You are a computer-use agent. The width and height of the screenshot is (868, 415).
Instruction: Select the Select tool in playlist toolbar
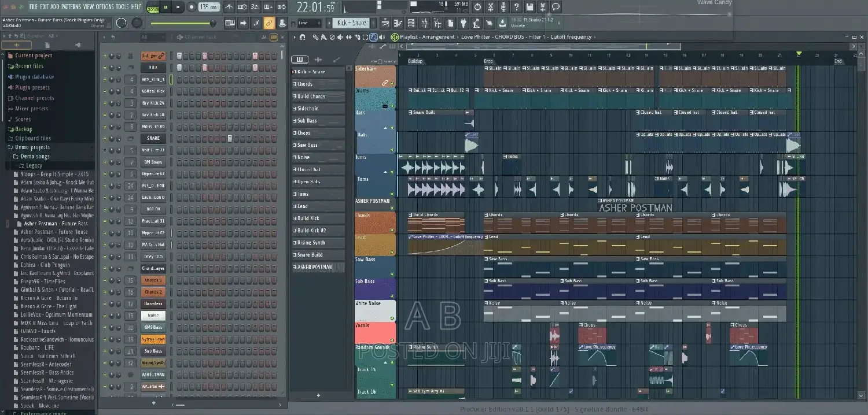[365, 37]
